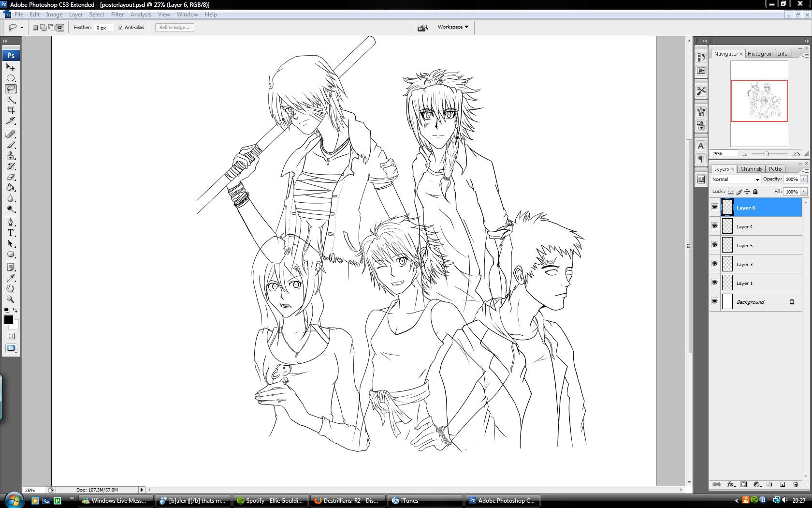
Task: Select the Crop tool
Action: click(x=11, y=110)
